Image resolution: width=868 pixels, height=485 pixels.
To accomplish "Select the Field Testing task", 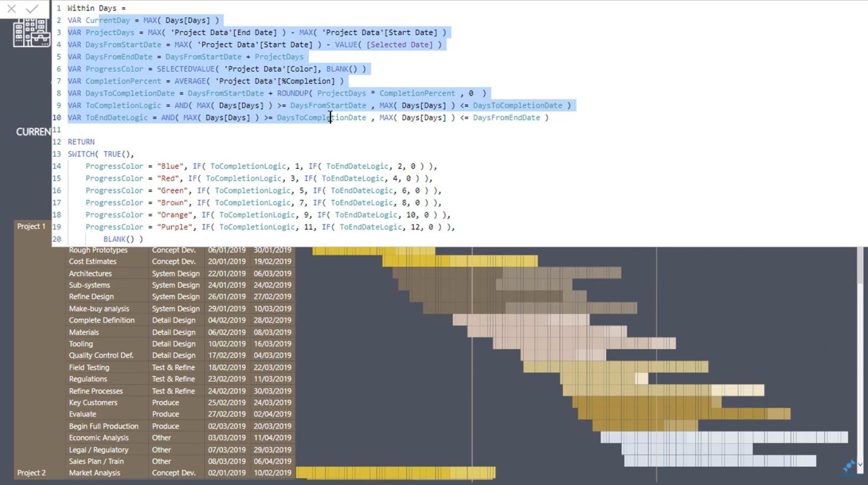I will pos(89,367).
